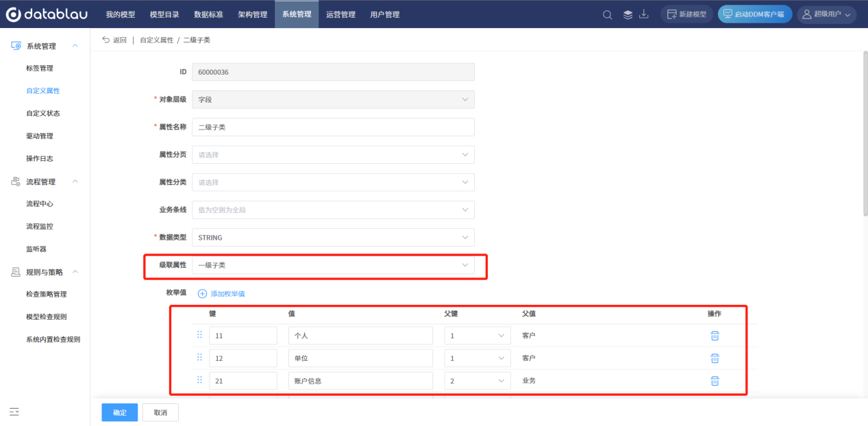Open the 业务条线 dropdown
Screen dimensions: 868x426
(333, 210)
